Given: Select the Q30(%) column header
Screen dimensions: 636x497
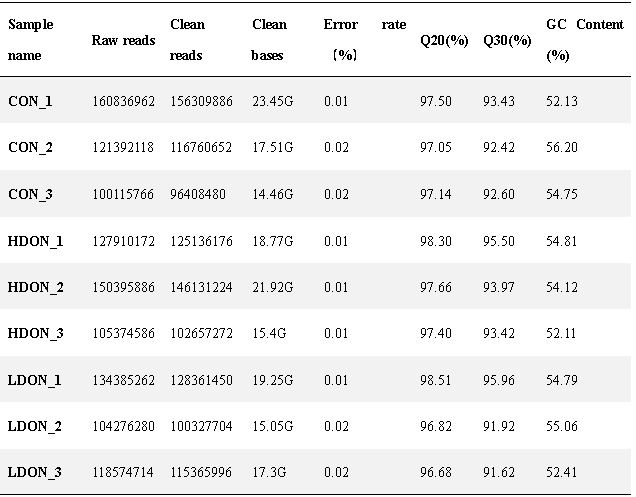Looking at the screenshot, I should (x=506, y=41).
